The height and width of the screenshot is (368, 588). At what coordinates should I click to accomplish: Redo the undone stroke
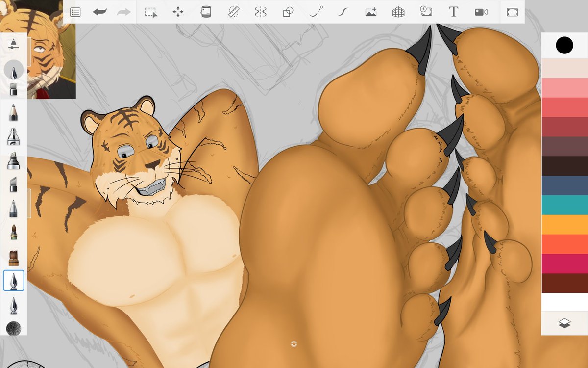124,12
